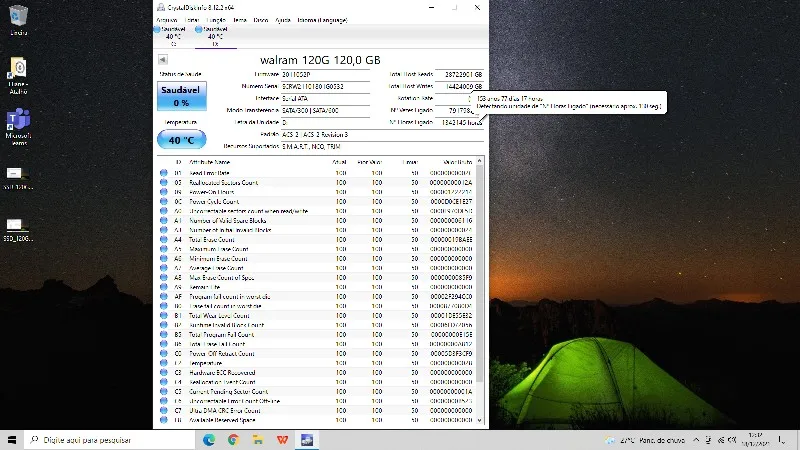
Task: Open the taskbar clock and date
Action: pos(755,440)
